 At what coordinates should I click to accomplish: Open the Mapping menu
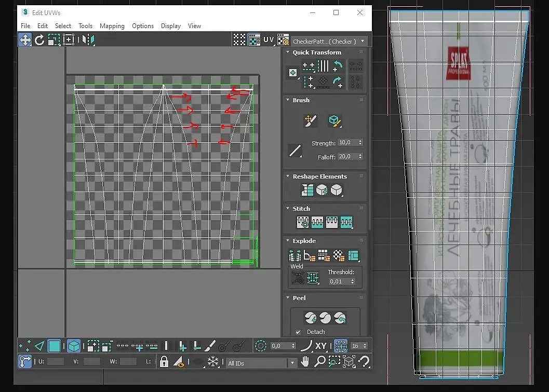112,26
